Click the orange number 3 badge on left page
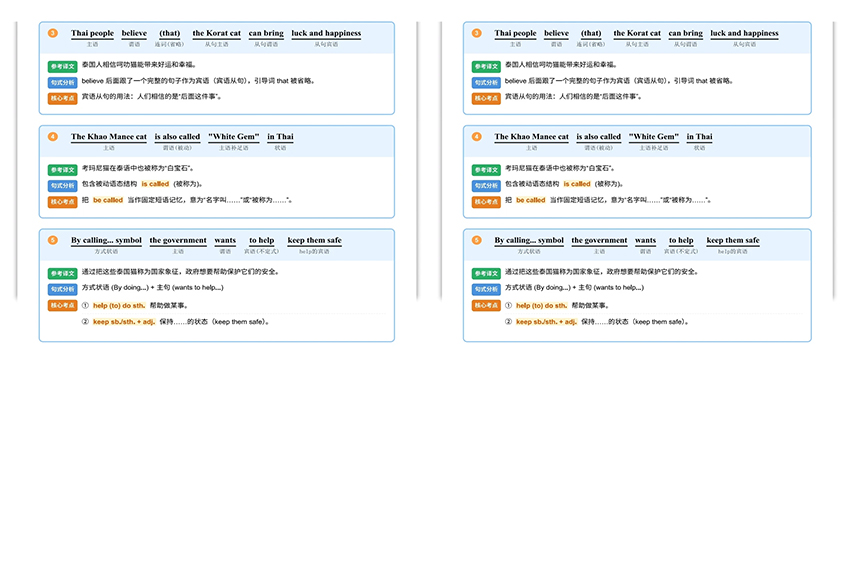 (53, 33)
